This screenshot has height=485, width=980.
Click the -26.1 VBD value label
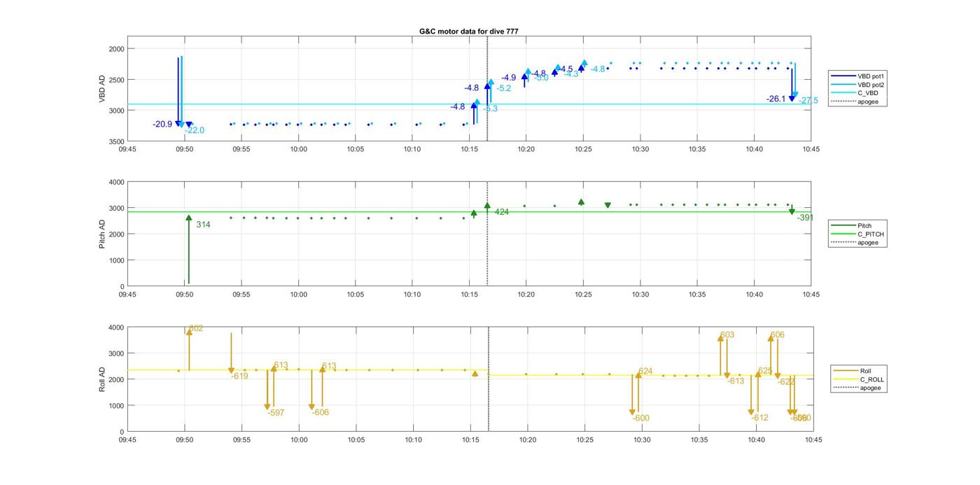coord(776,99)
